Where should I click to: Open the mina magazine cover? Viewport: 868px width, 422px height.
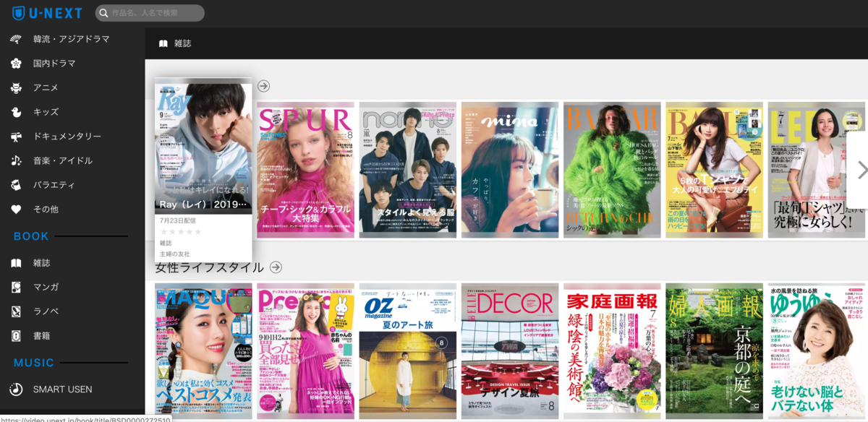510,170
